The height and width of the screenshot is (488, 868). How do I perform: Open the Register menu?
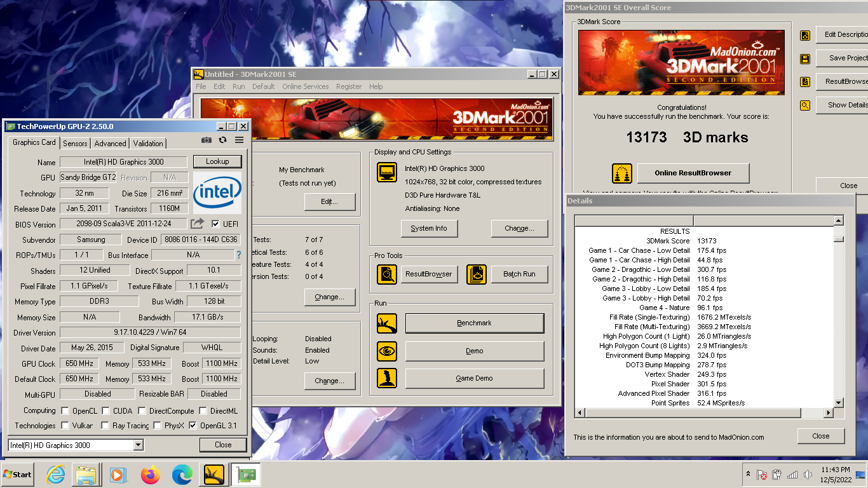(349, 86)
